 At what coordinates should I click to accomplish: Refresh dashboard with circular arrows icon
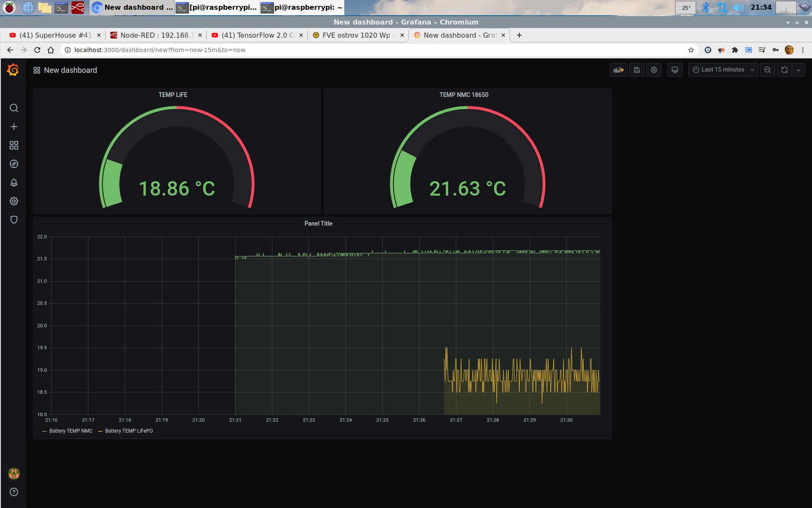pos(785,70)
